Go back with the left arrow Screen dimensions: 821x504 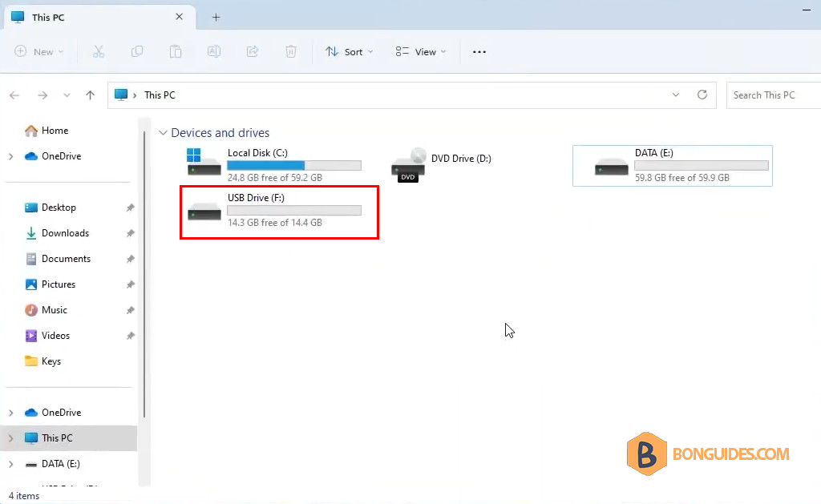click(x=14, y=95)
